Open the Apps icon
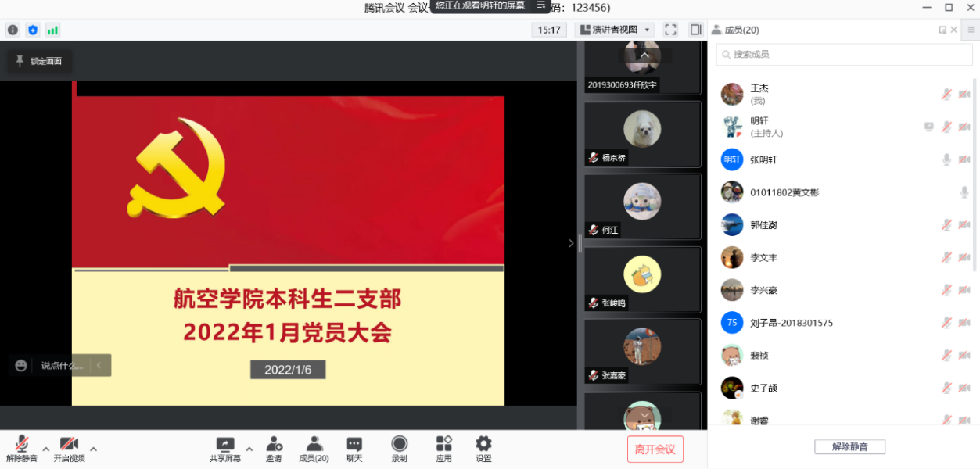Screen dimensions: 980x469 (x=444, y=449)
